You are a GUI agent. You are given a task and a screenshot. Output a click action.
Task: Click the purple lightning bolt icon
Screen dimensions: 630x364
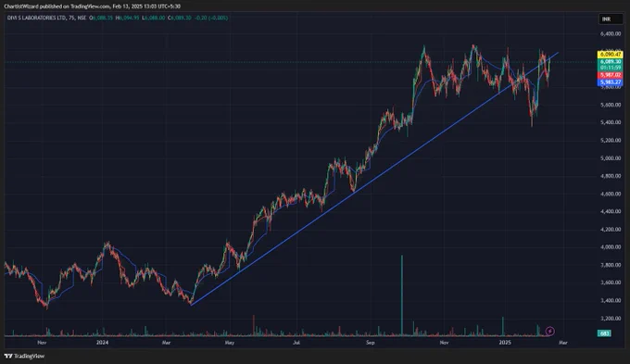(x=549, y=331)
